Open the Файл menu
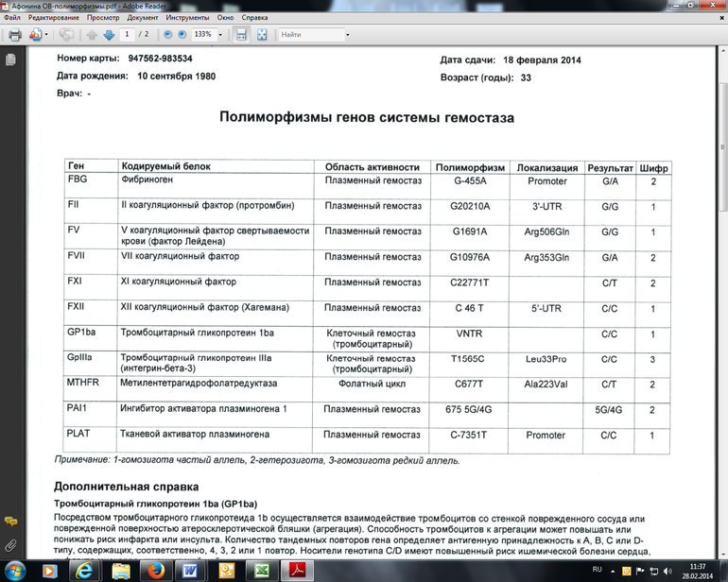Screen dimensions: 728x582 11,18
